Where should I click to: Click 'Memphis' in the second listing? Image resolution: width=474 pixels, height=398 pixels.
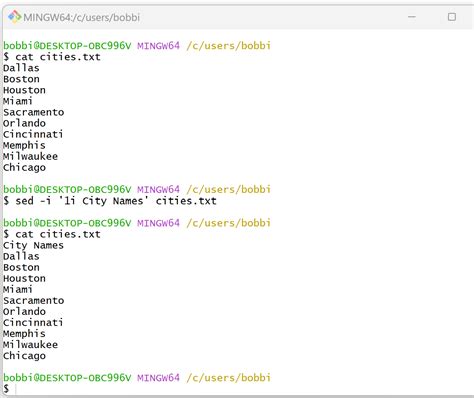coord(24,334)
